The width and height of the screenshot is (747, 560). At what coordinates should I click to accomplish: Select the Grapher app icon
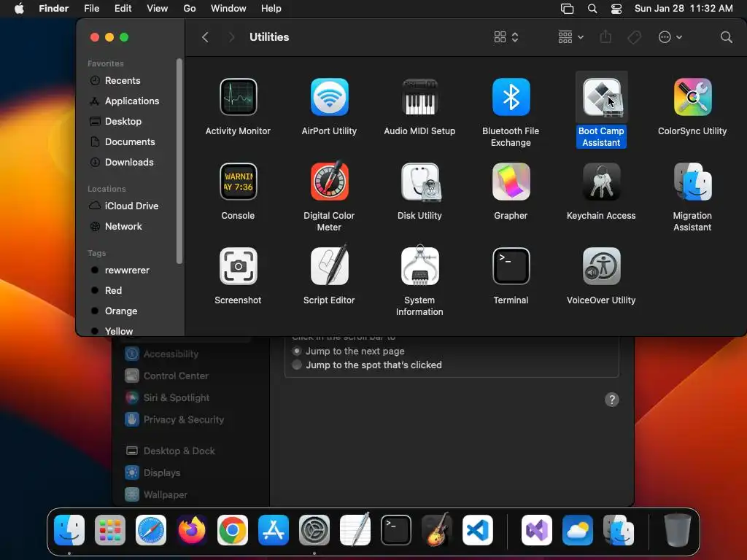pyautogui.click(x=511, y=182)
